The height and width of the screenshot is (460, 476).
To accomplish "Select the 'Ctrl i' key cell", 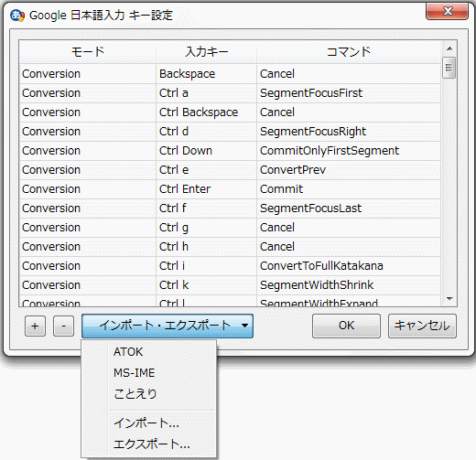I will tap(207, 266).
